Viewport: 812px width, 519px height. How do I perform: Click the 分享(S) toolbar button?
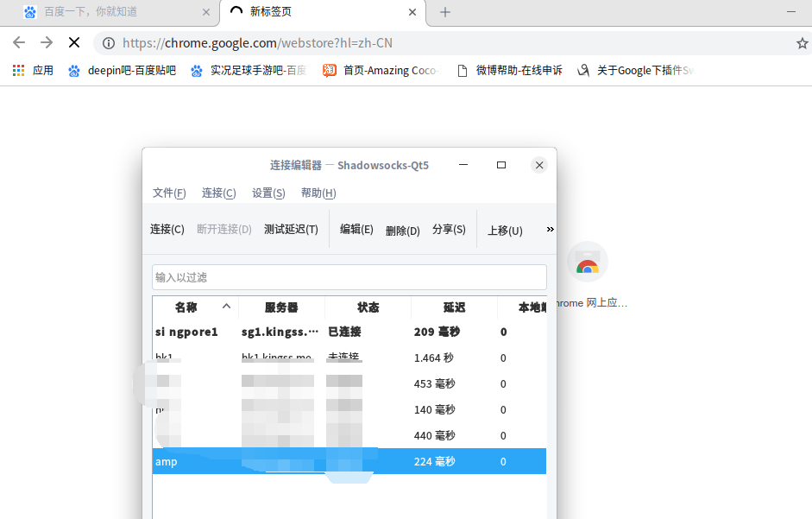point(449,229)
